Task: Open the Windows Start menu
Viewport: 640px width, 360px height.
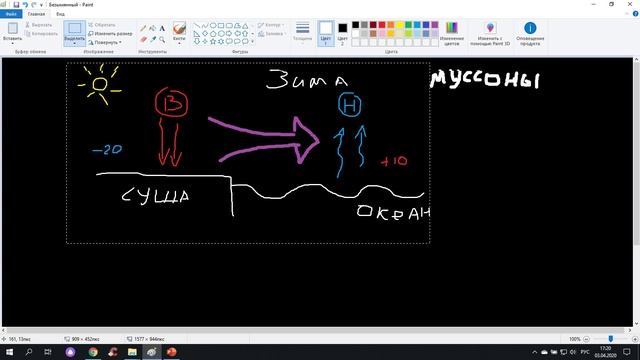Action: pyautogui.click(x=9, y=352)
